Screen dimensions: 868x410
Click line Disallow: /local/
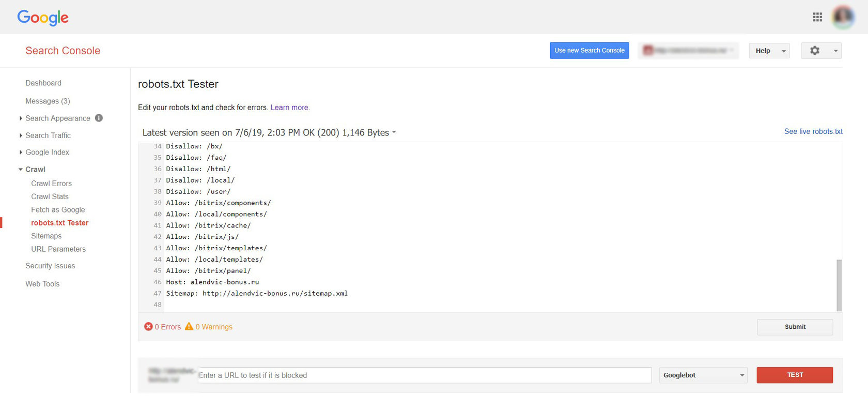(200, 180)
